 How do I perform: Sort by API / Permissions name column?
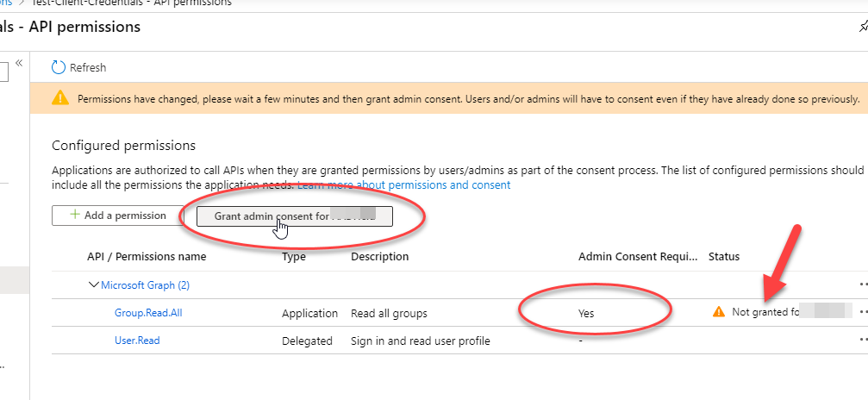147,257
